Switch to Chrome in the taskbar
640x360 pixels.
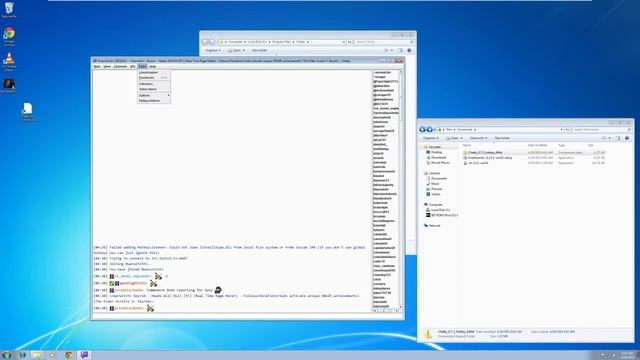click(x=69, y=355)
